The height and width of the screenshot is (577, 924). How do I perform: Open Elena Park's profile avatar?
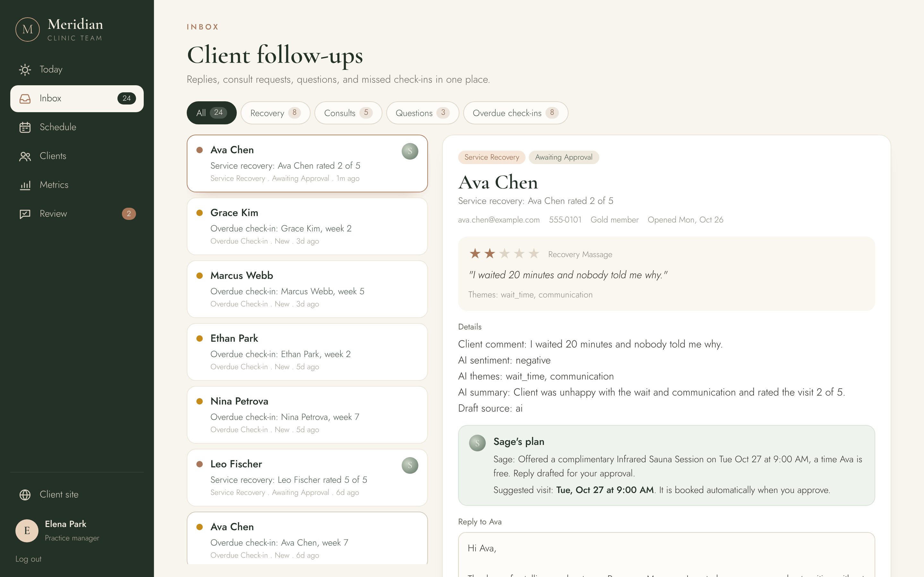click(27, 531)
